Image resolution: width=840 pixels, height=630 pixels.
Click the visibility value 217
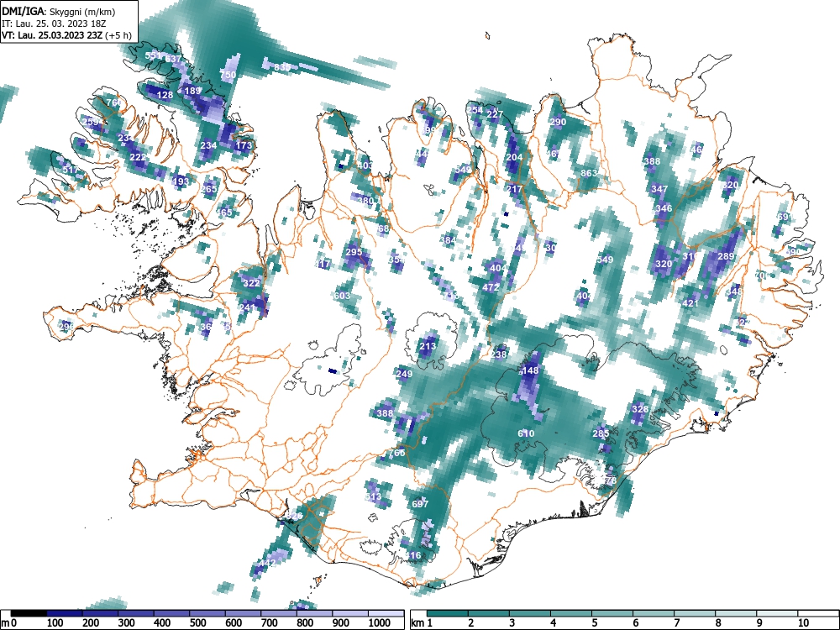coord(514,188)
